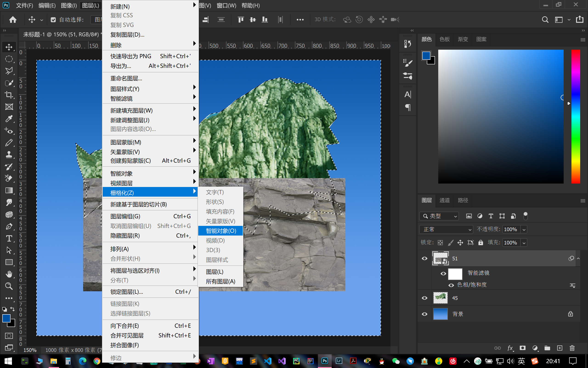Image resolution: width=588 pixels, height=368 pixels.
Task: Open the opacity (不透明度) dropdown arrow
Action: tap(524, 230)
